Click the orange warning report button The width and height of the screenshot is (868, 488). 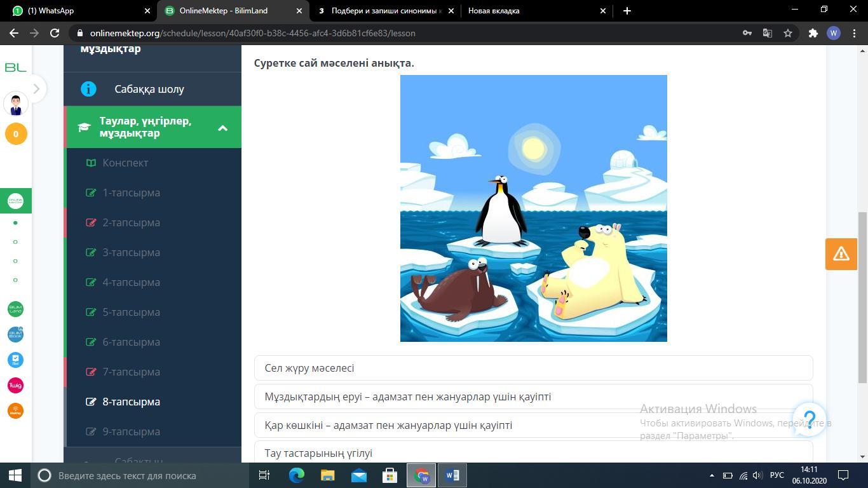841,254
